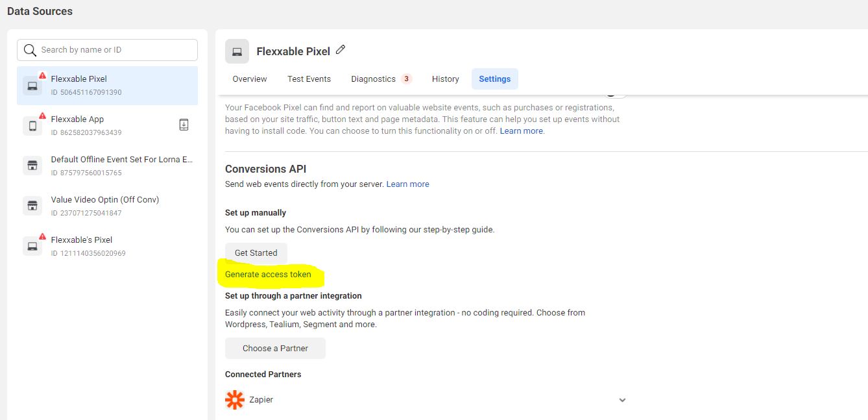This screenshot has width=868, height=420.
Task: Click the Choose a Partner button
Action: click(275, 348)
